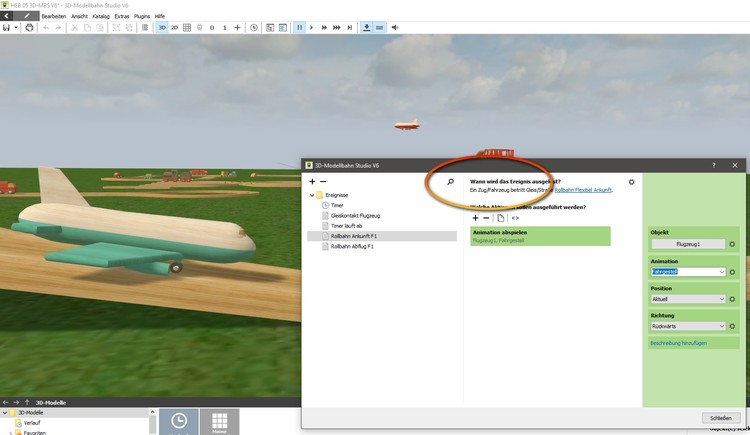The image size is (750, 435).
Task: Pause the simulation
Action: pos(299,28)
